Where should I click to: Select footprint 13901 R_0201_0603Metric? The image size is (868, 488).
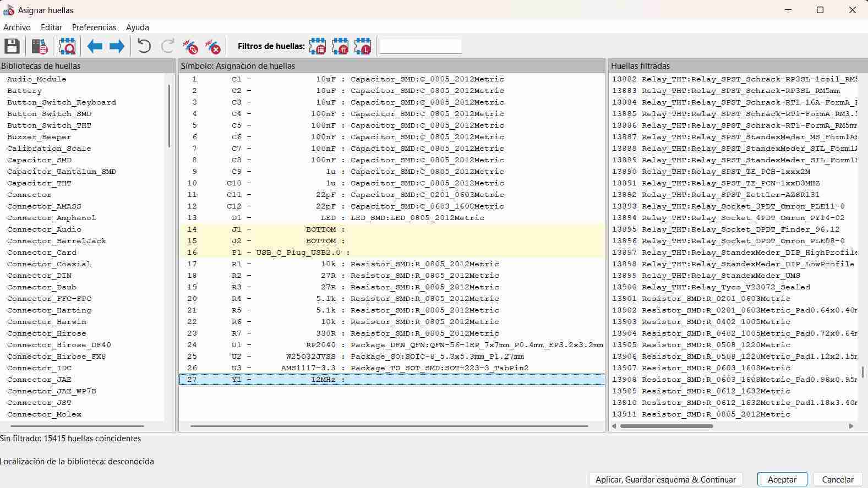coord(734,299)
